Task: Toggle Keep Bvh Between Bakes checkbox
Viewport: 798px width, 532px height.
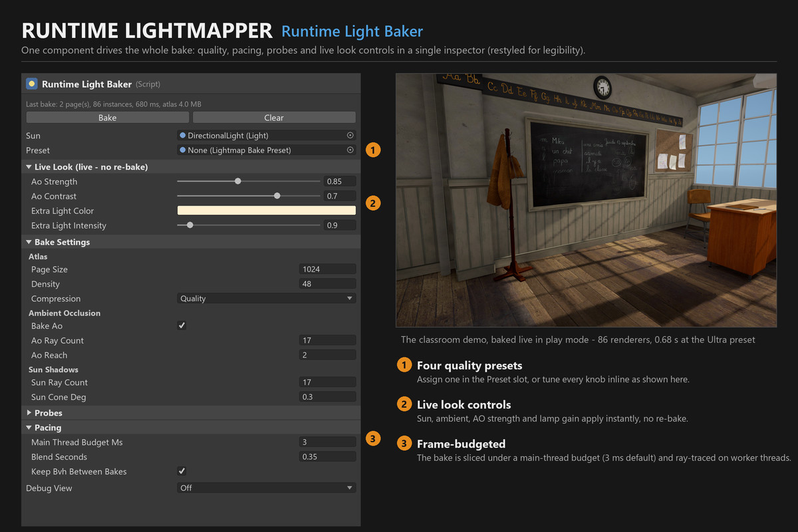Action: tap(182, 471)
